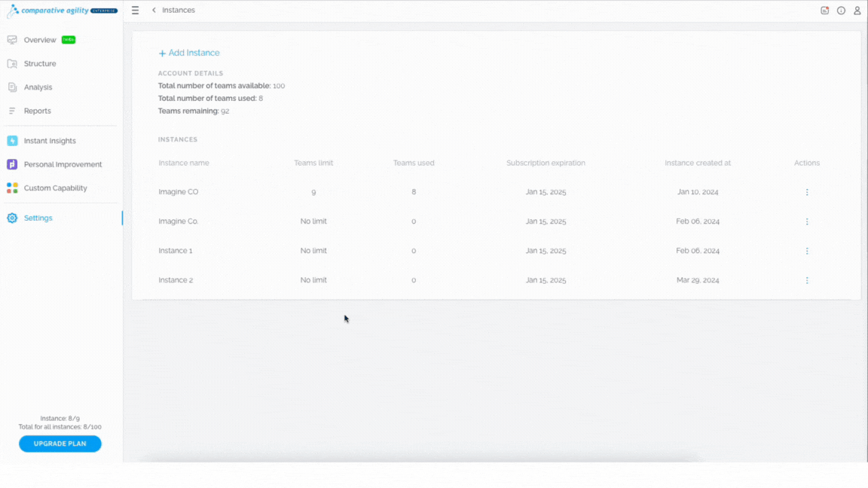Click the ACCOUNT DETAILS heading
868x488 pixels.
pos(191,73)
